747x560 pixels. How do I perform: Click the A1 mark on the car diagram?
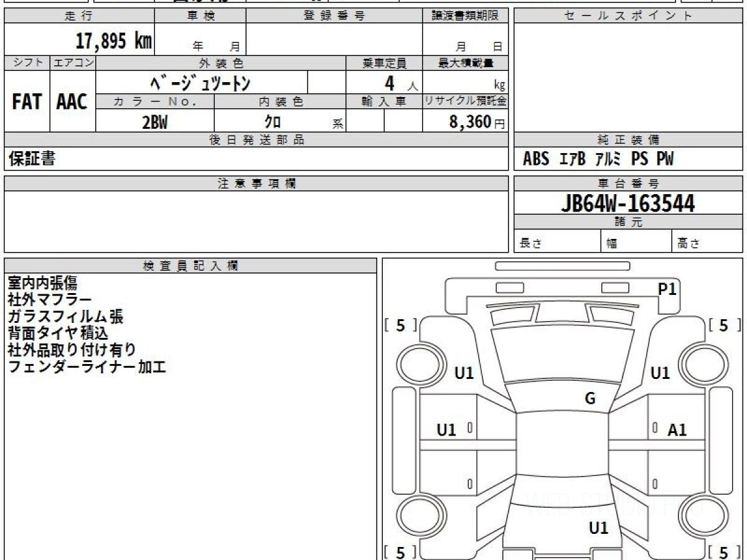click(x=677, y=429)
